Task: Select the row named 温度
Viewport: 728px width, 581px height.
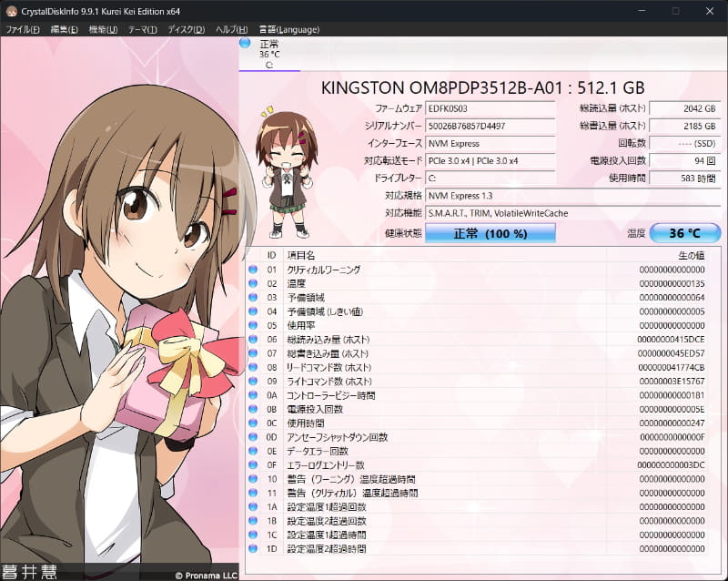Action: 477,283
